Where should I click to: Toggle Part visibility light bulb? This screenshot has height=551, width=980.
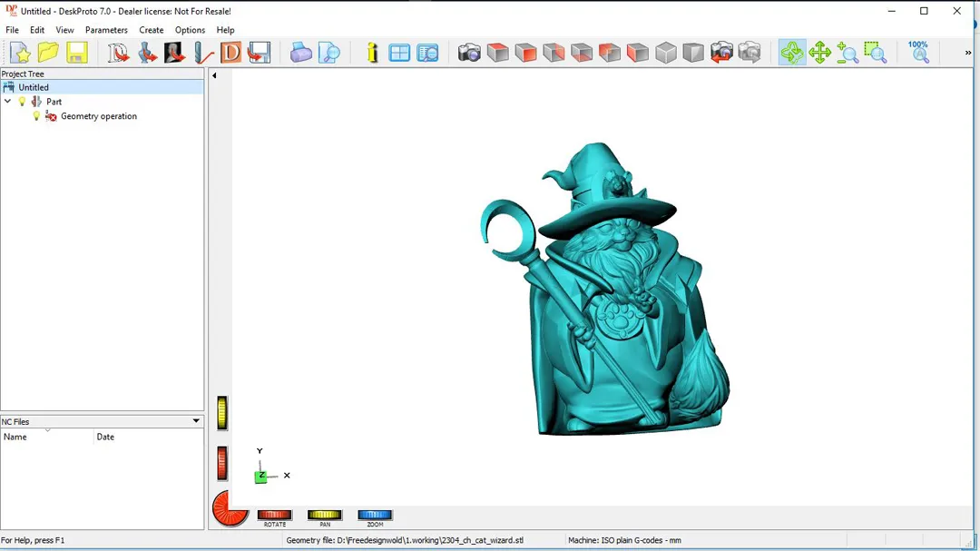(22, 102)
